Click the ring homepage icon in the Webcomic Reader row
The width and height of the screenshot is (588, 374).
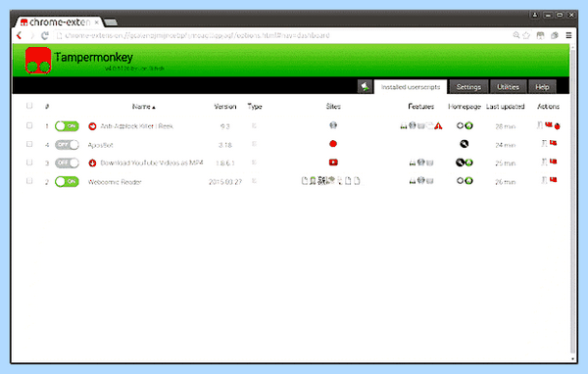click(460, 180)
